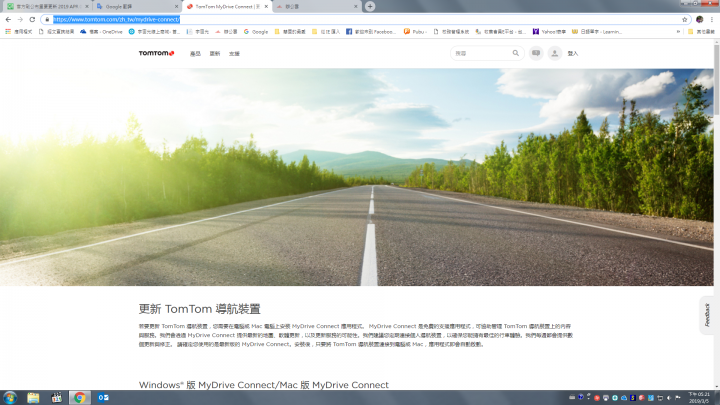Open the bookmark folder right of Google bookmark
Image resolution: width=720 pixels, height=405 pixels.
pos(290,32)
